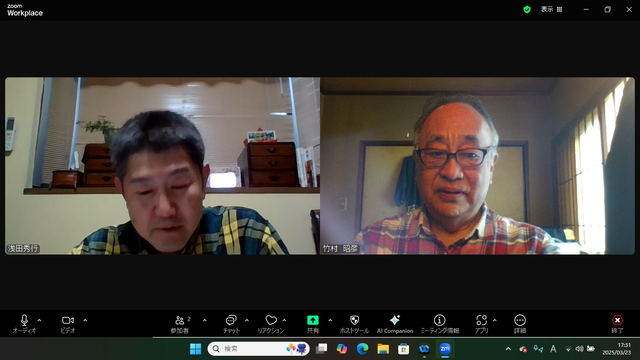Viewport: 640px width, 360px height.
Task: Open the 表示 view layout menu
Action: click(x=551, y=9)
